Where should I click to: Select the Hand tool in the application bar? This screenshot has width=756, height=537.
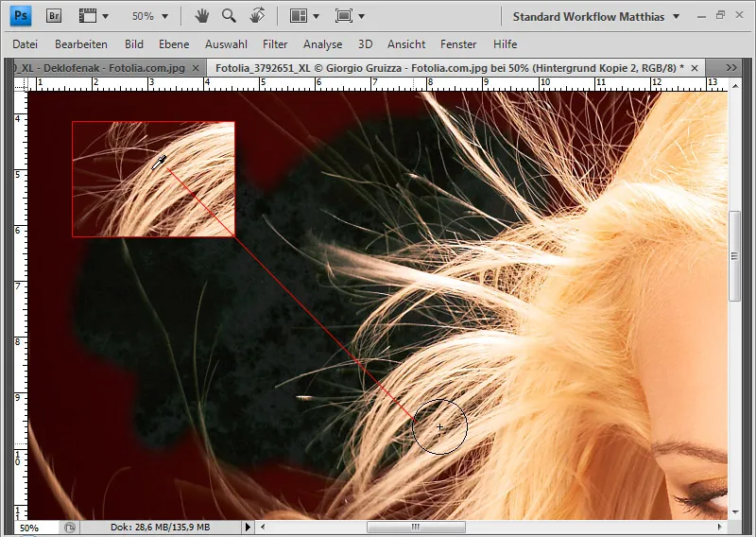(202, 16)
